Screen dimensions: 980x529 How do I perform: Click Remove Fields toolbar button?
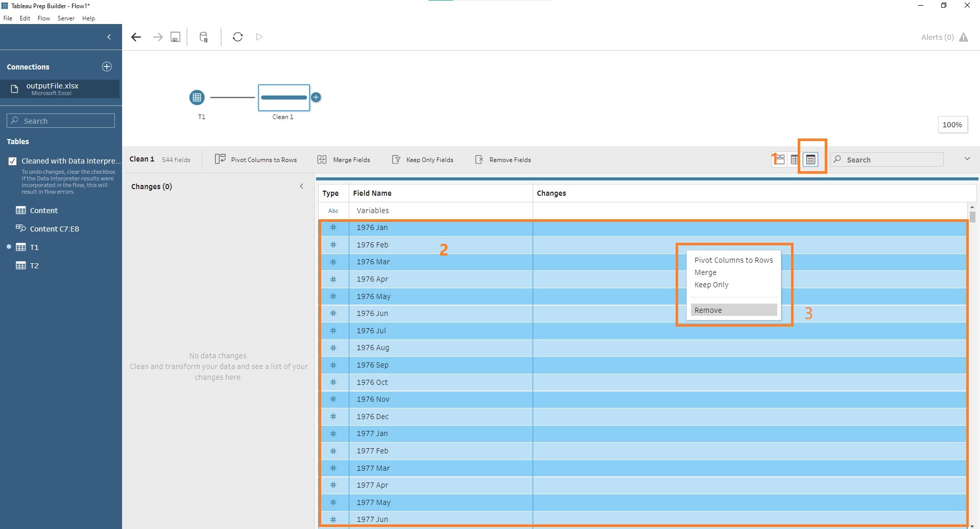(503, 159)
